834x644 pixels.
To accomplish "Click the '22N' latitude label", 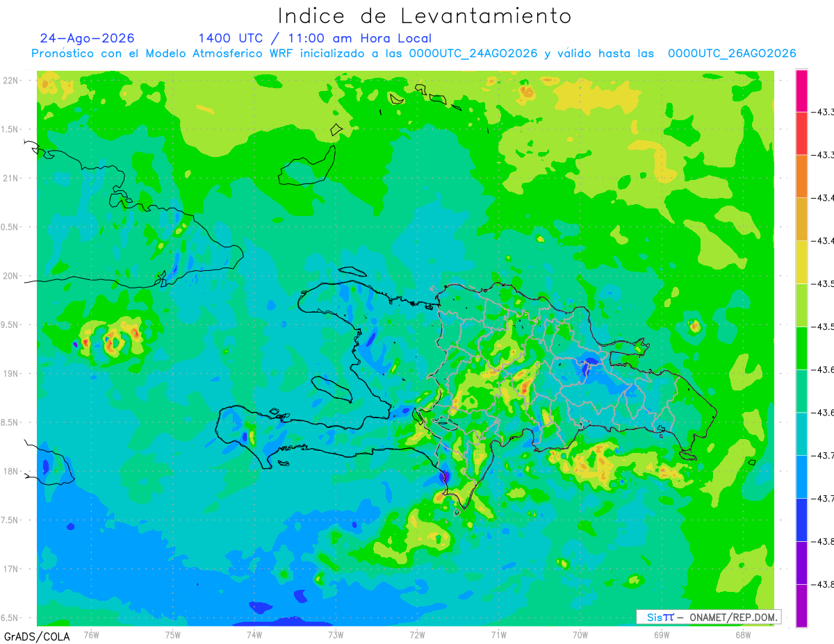I will coord(9,81).
